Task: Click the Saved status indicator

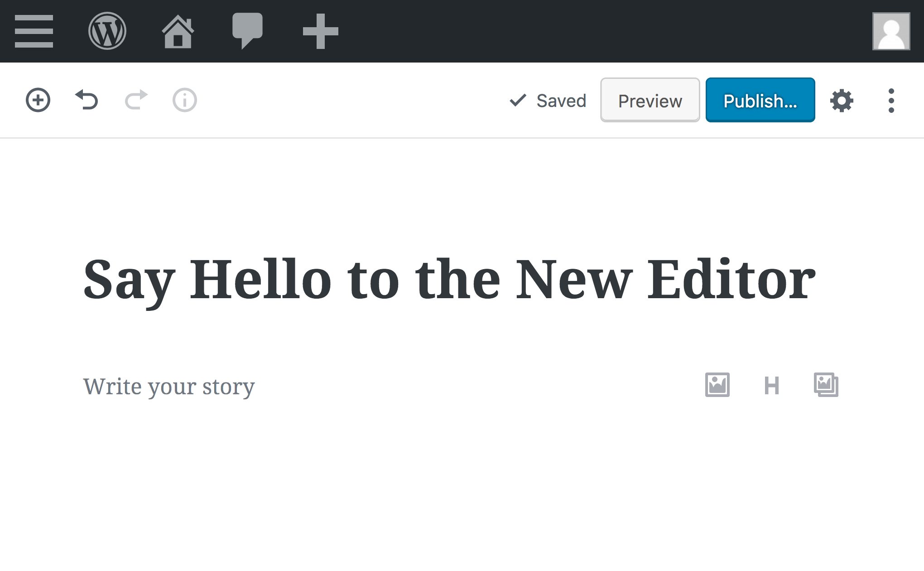Action: (x=548, y=101)
